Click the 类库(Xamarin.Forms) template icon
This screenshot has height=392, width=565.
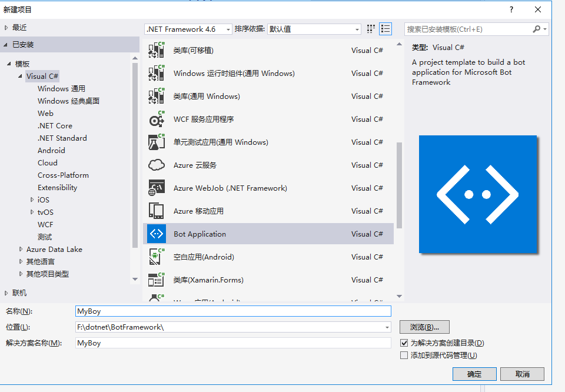pyautogui.click(x=157, y=280)
